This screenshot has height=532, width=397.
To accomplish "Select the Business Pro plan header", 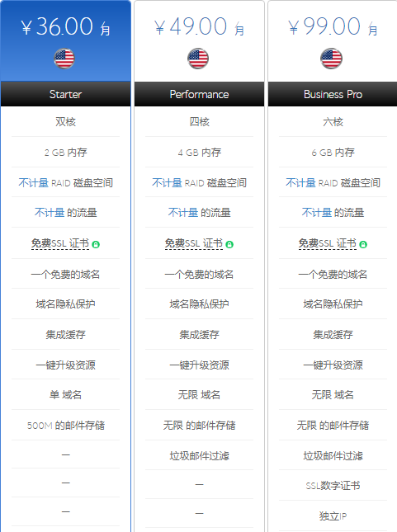I will click(333, 94).
